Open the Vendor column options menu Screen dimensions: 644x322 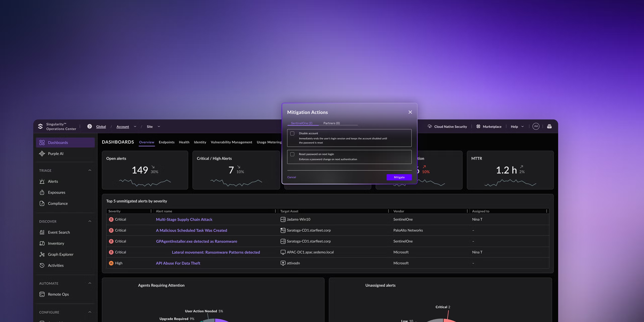coord(467,211)
